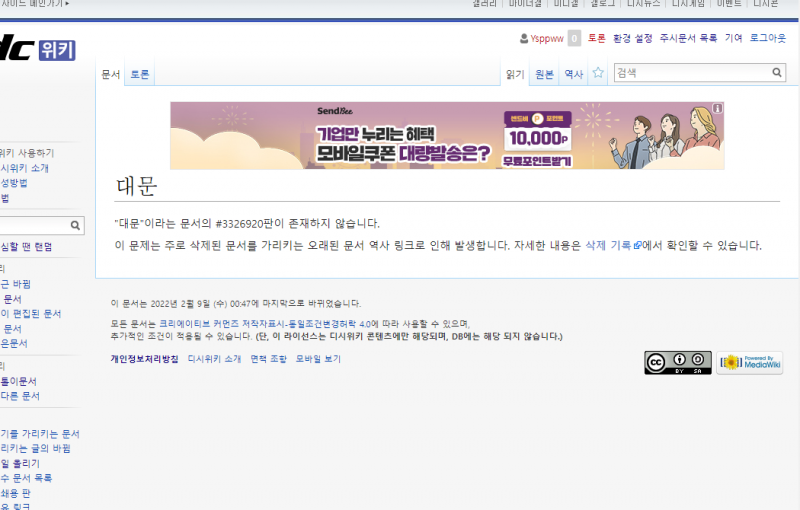Click the Powered by MediaWiki badge
Viewport: 800px width, 510px height.
pos(749,363)
